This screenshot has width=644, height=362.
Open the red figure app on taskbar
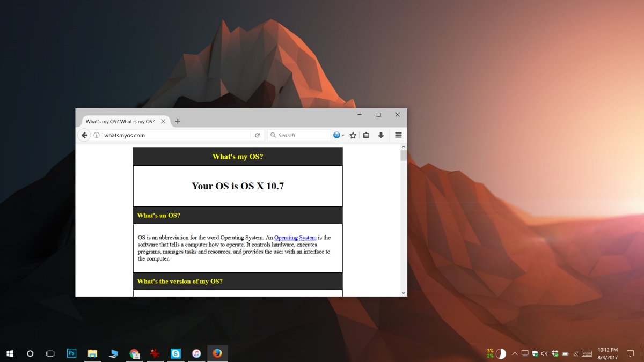155,353
